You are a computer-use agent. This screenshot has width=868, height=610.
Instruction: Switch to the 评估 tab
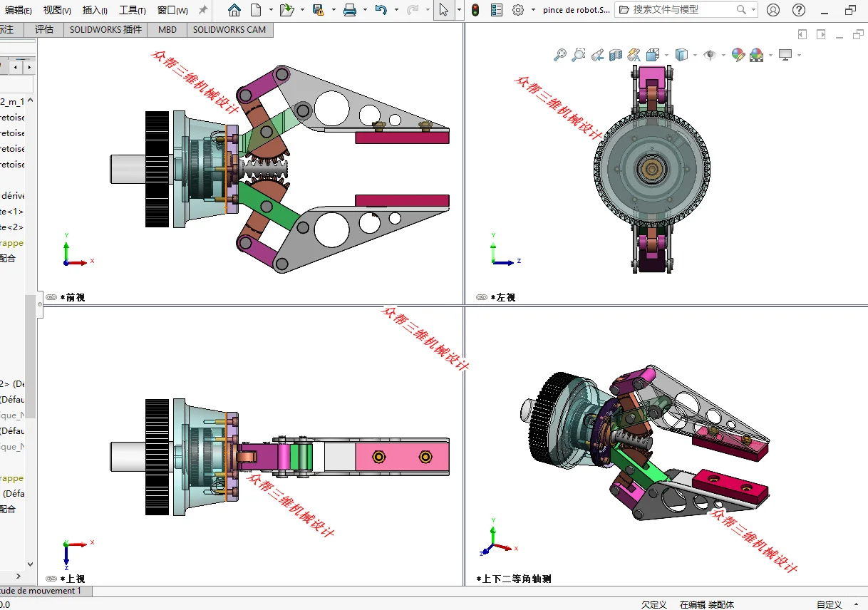[44, 30]
